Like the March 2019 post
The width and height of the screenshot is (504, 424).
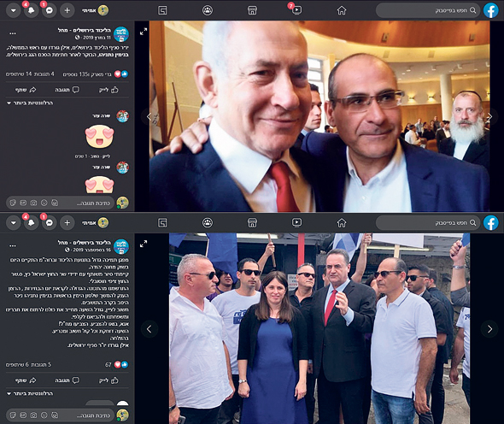[x=108, y=90]
